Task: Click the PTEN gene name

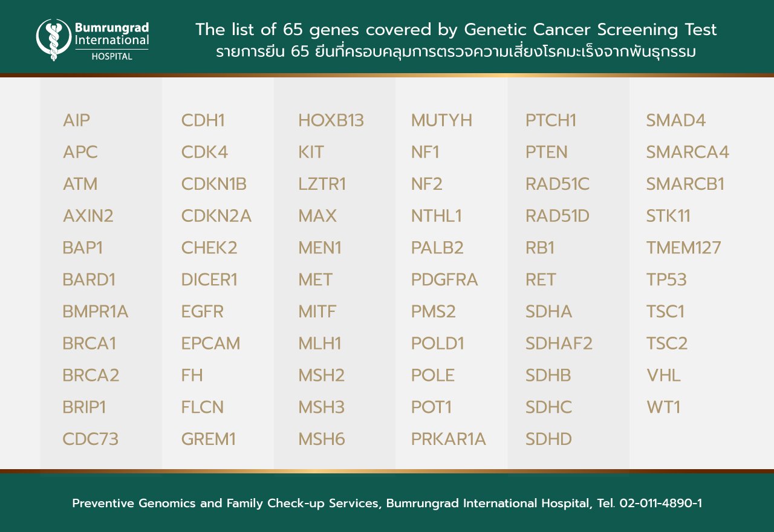Action: tap(547, 152)
